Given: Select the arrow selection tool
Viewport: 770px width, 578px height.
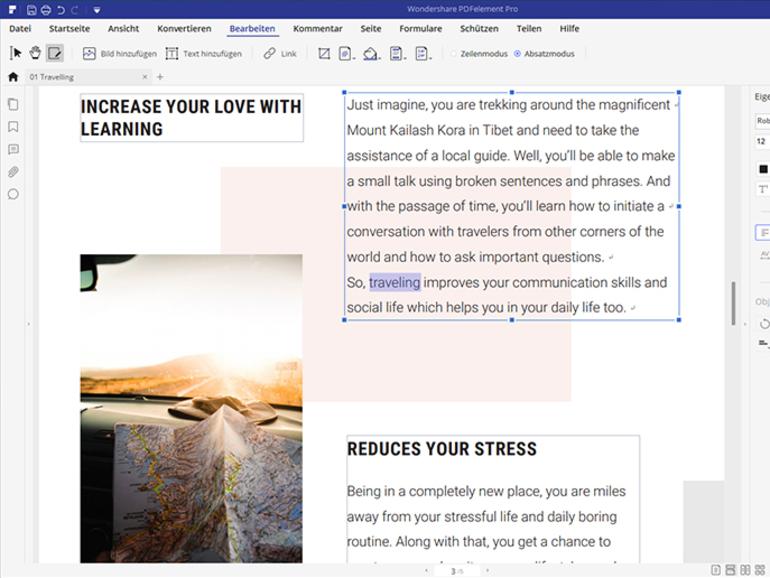Looking at the screenshot, I should tap(15, 53).
